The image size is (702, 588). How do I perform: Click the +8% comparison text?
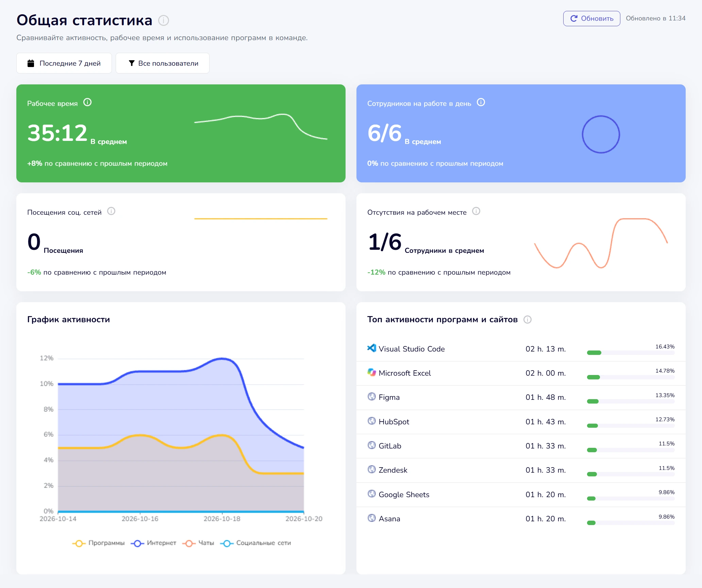[x=97, y=164]
